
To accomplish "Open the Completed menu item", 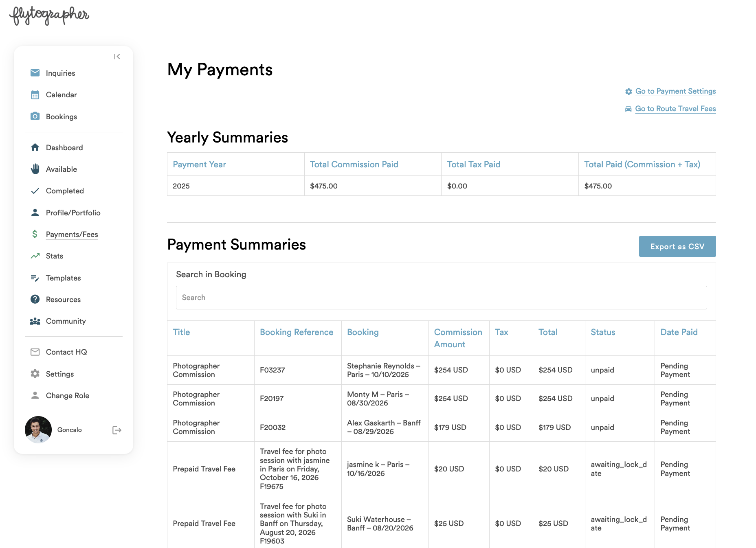I will pyautogui.click(x=65, y=191).
